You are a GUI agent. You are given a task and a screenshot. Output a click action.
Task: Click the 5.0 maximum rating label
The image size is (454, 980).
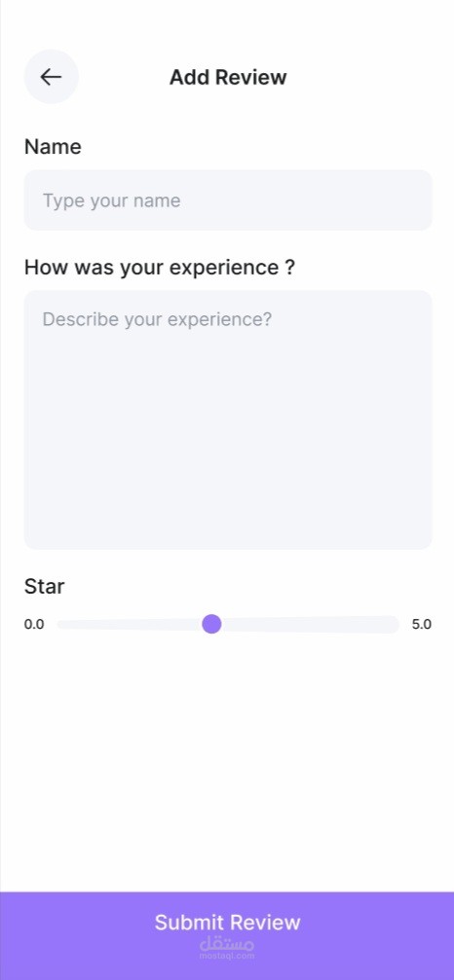click(422, 625)
